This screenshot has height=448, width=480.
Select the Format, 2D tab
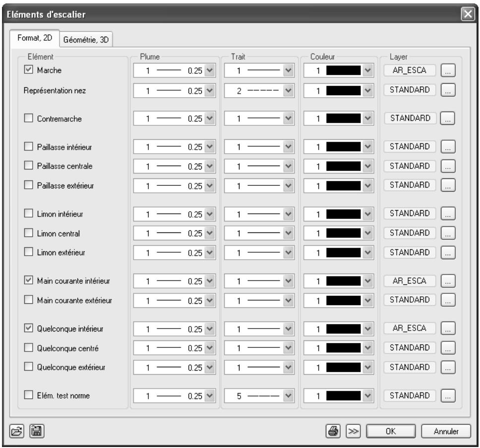click(x=35, y=38)
